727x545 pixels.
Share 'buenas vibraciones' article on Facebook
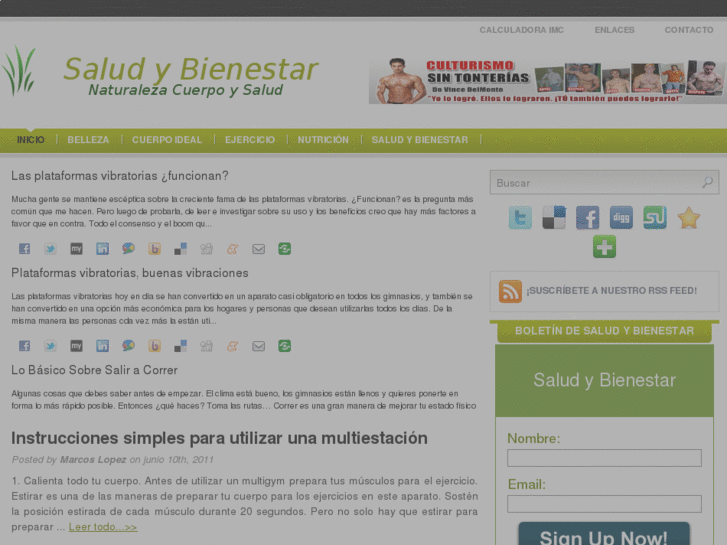click(25, 346)
